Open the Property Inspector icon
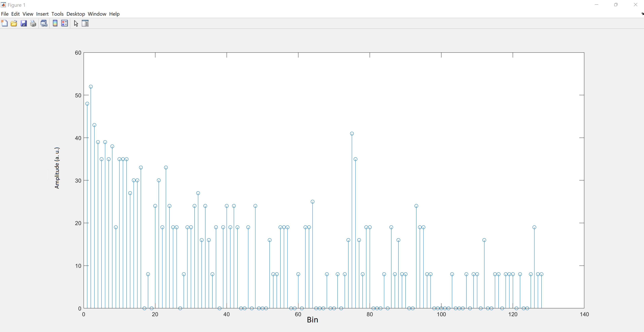 pyautogui.click(x=85, y=24)
